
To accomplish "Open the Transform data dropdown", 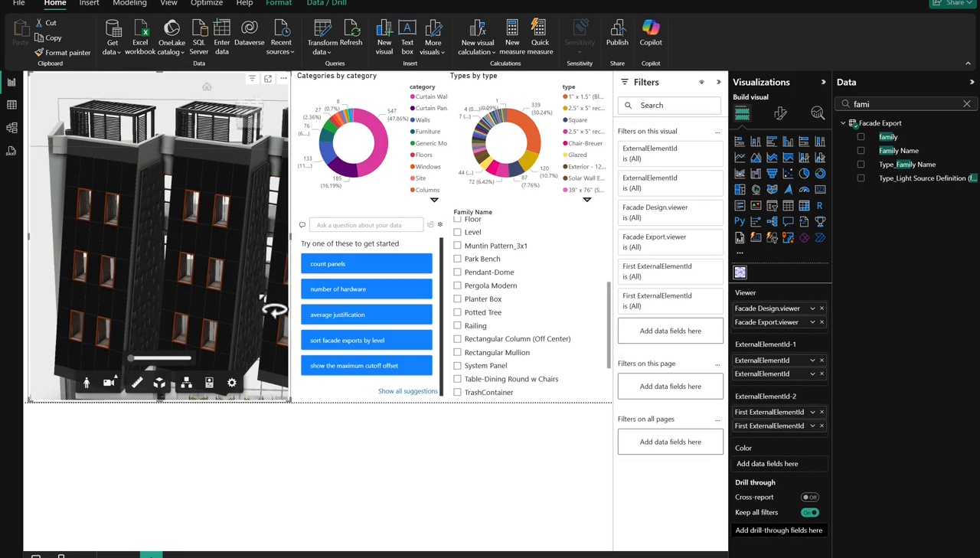I will tap(322, 38).
